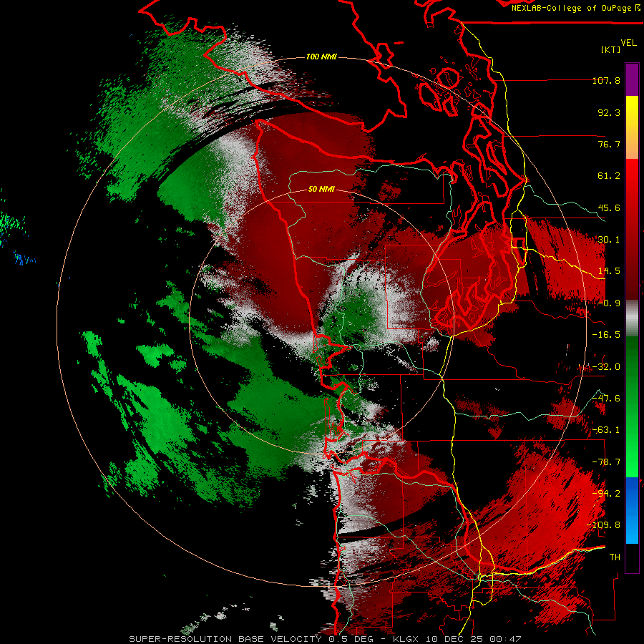644x644 pixels.
Task: Select the 30.1 scale value
Action: [x=609, y=240]
